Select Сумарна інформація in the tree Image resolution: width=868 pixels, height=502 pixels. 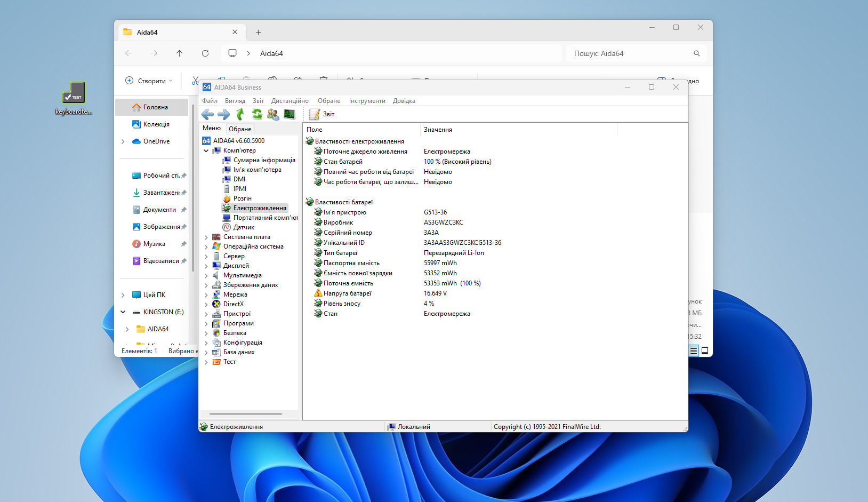tap(264, 160)
